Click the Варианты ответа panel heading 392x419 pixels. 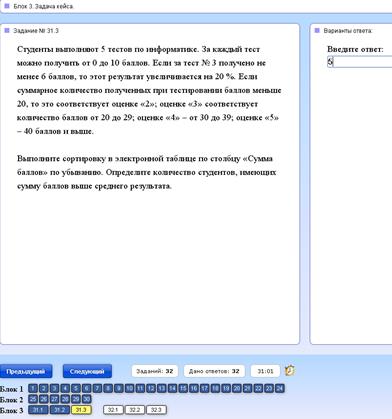click(348, 31)
